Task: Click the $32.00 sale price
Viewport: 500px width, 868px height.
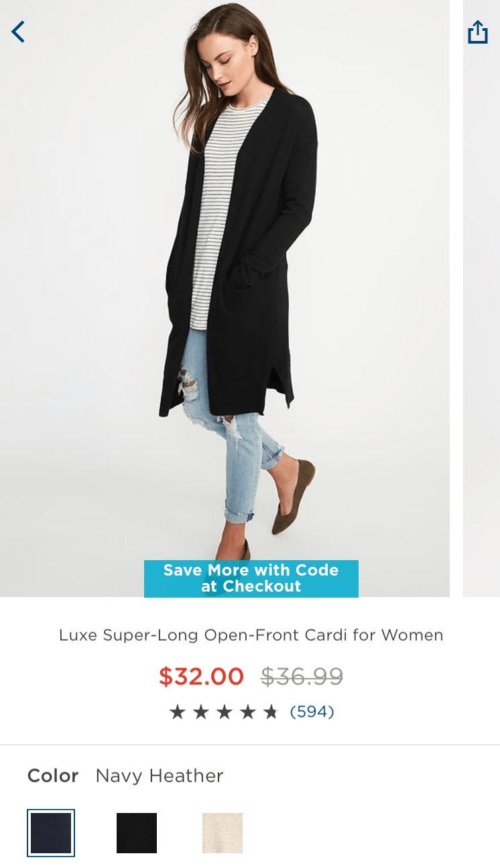Action: pos(201,676)
